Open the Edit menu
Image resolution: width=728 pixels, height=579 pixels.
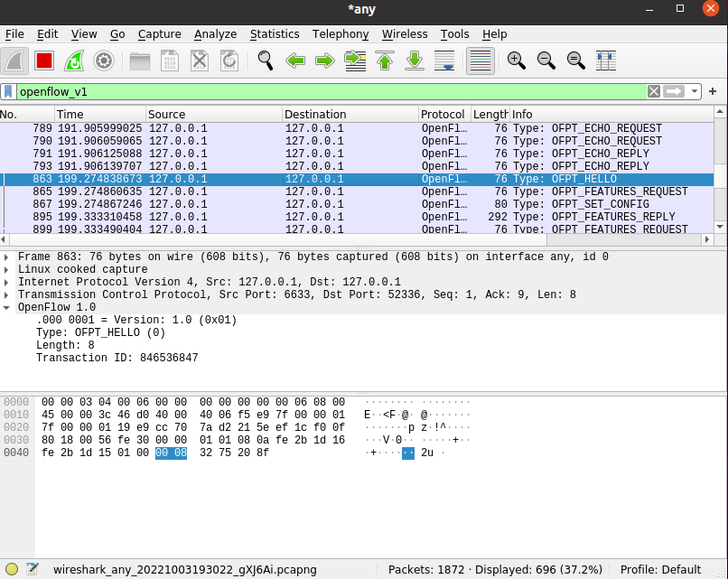point(47,34)
